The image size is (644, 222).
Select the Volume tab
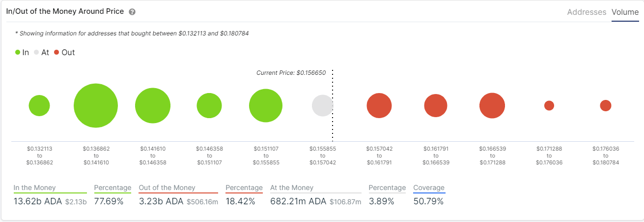click(625, 12)
